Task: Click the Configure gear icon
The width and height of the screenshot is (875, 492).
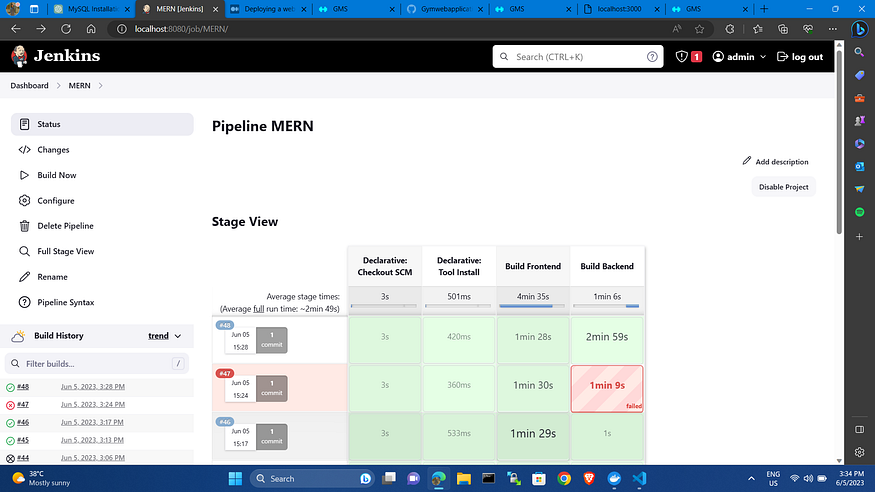Action: click(x=24, y=200)
